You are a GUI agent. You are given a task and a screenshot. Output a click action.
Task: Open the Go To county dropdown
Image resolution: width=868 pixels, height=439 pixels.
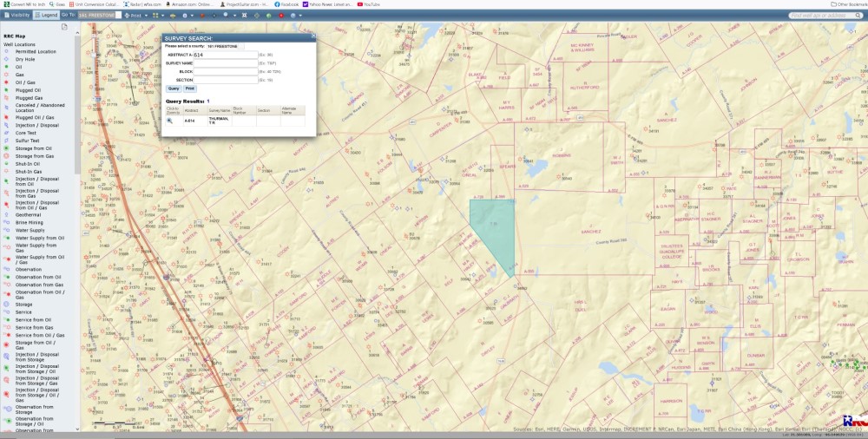pyautogui.click(x=100, y=15)
